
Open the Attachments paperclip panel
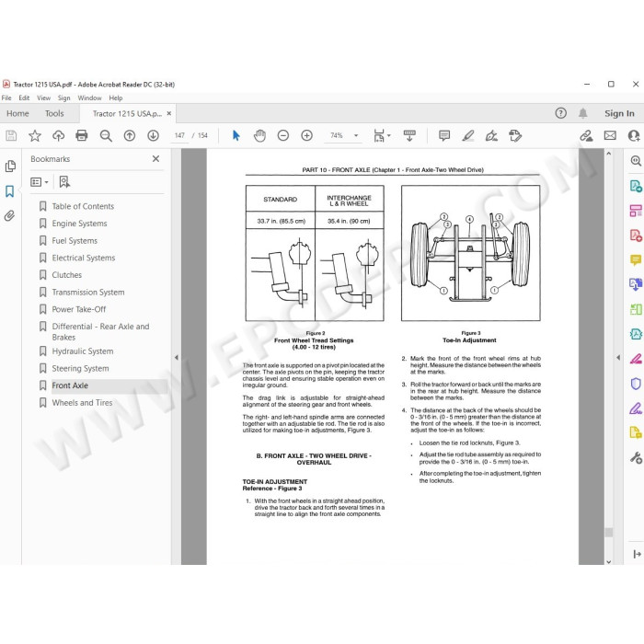point(10,215)
